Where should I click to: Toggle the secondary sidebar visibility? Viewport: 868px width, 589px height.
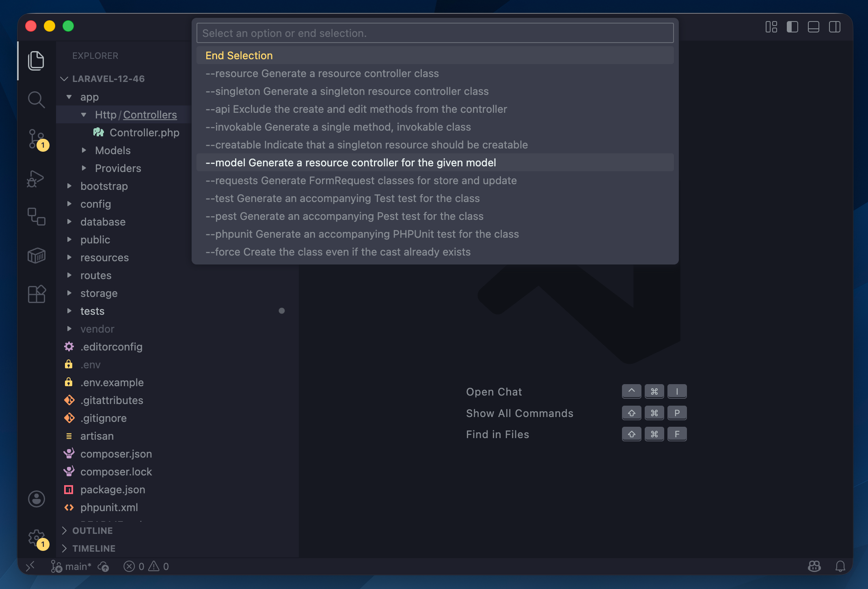(x=835, y=27)
